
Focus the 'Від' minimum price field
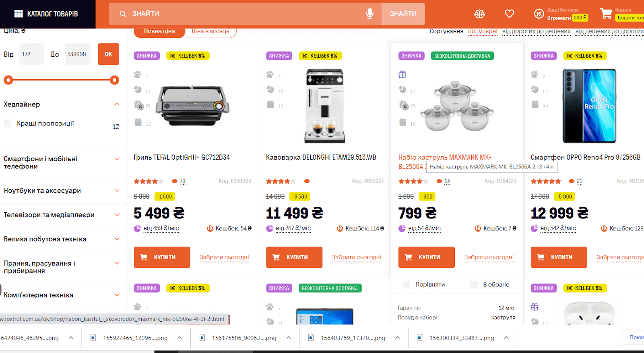click(31, 54)
